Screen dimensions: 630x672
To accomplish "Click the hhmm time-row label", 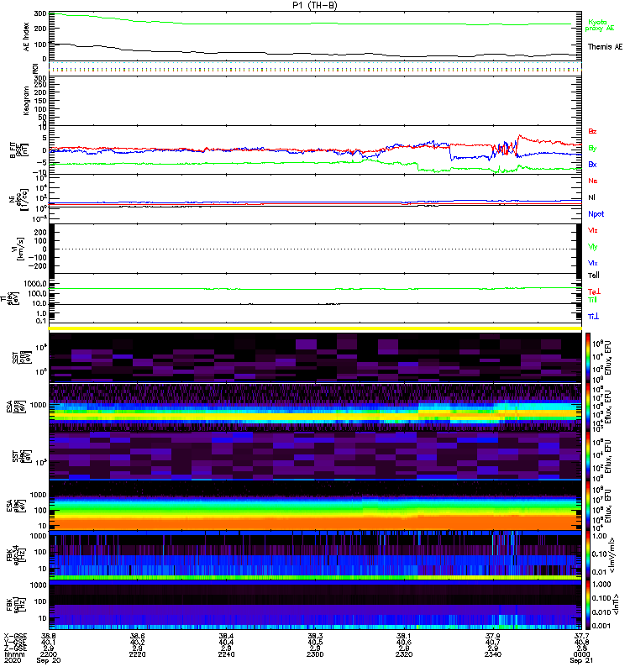I will pos(14,654).
